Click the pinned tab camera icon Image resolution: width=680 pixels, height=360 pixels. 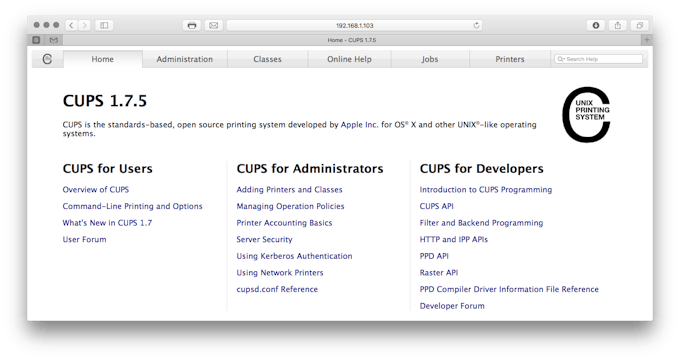point(36,40)
